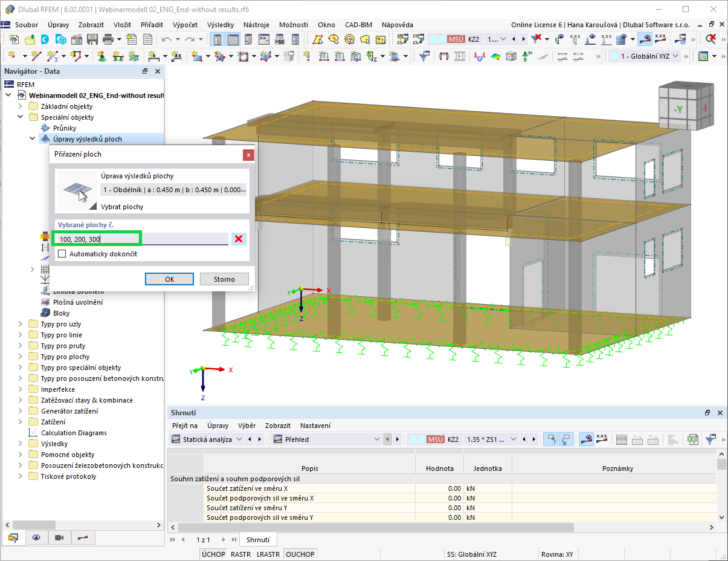Image resolution: width=728 pixels, height=561 pixels.
Task: Click the Save file icon in toolbar
Action: tap(92, 39)
